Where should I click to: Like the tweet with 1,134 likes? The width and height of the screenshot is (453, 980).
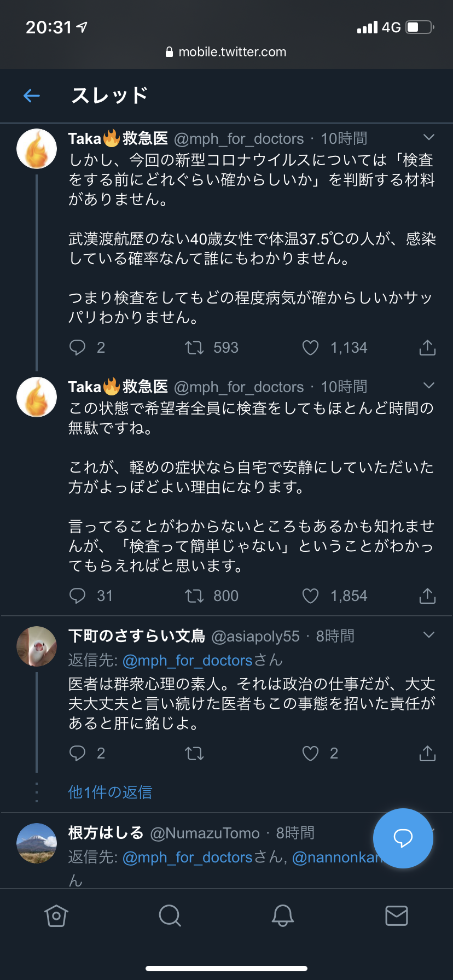click(x=310, y=348)
